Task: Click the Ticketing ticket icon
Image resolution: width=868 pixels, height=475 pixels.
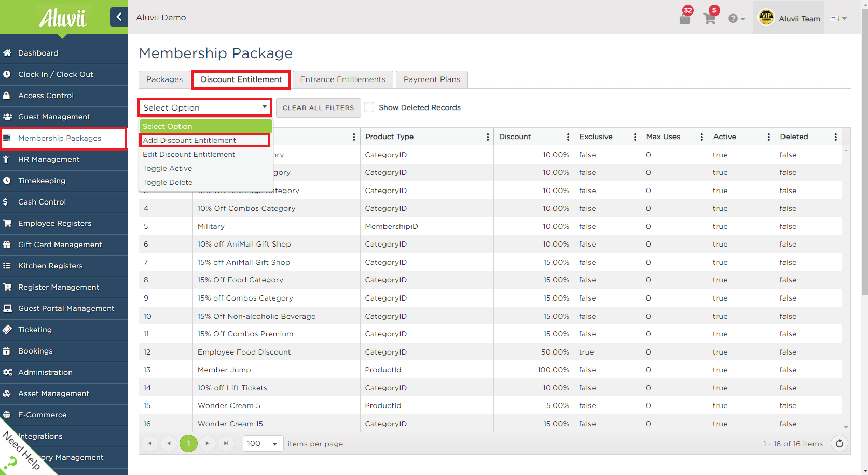Action: coord(7,330)
